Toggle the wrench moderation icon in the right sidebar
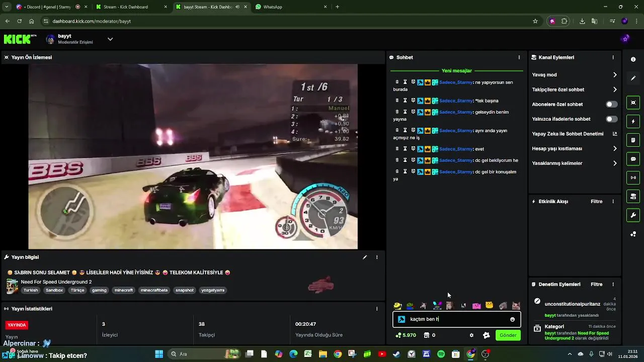The width and height of the screenshot is (644, 362). pos(633,215)
